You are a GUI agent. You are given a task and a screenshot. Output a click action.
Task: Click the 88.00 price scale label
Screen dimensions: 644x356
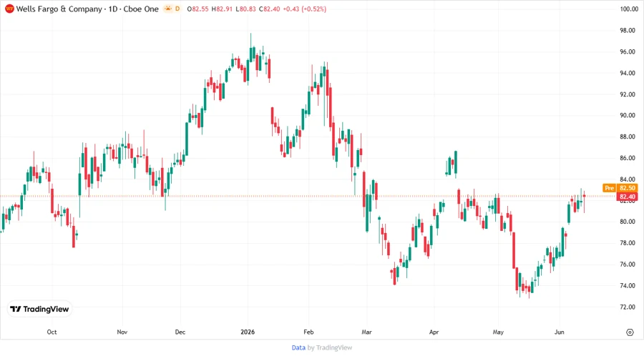(x=627, y=137)
